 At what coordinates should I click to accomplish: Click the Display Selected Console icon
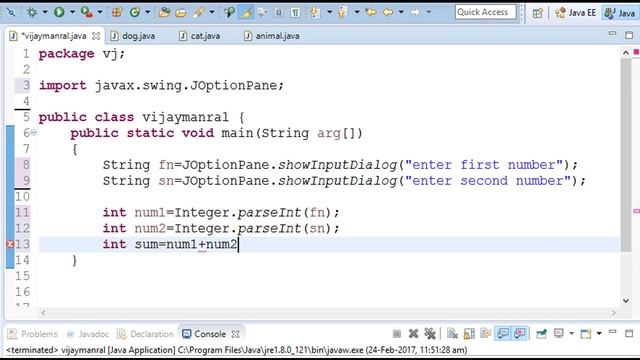pyautogui.click(x=559, y=334)
